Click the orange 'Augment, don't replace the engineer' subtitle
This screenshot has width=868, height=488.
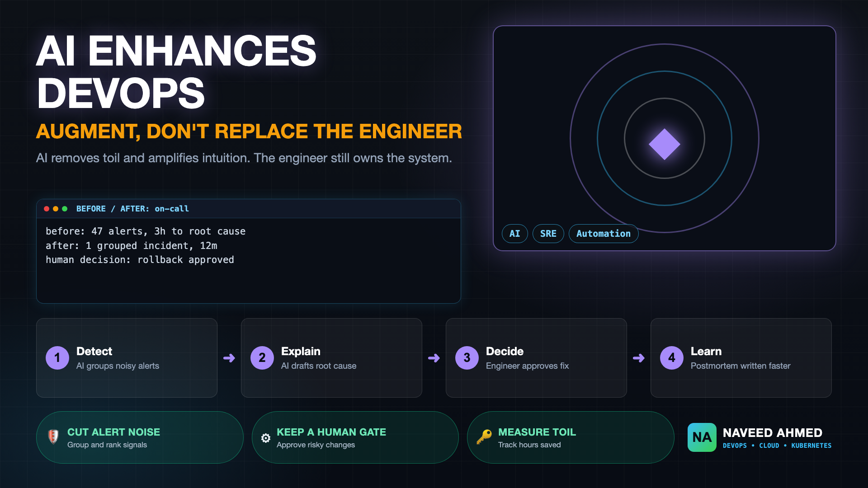249,131
